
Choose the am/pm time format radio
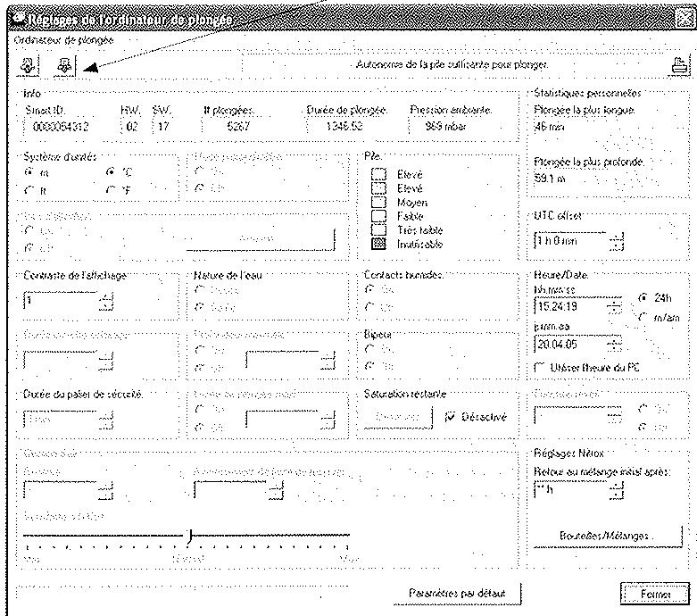pos(643,317)
